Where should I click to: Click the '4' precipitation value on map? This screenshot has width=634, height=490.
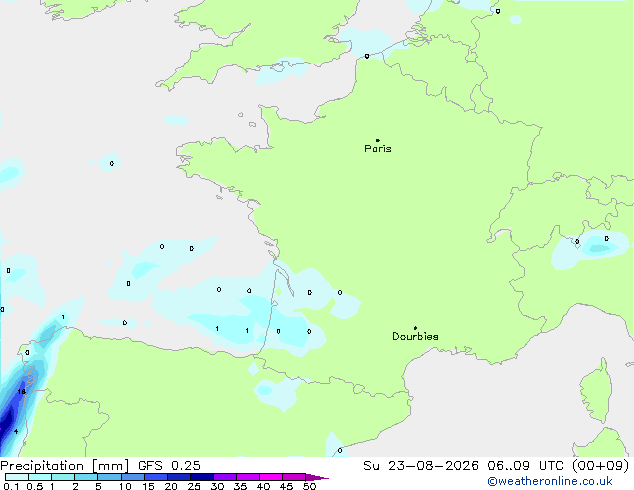coord(16,431)
